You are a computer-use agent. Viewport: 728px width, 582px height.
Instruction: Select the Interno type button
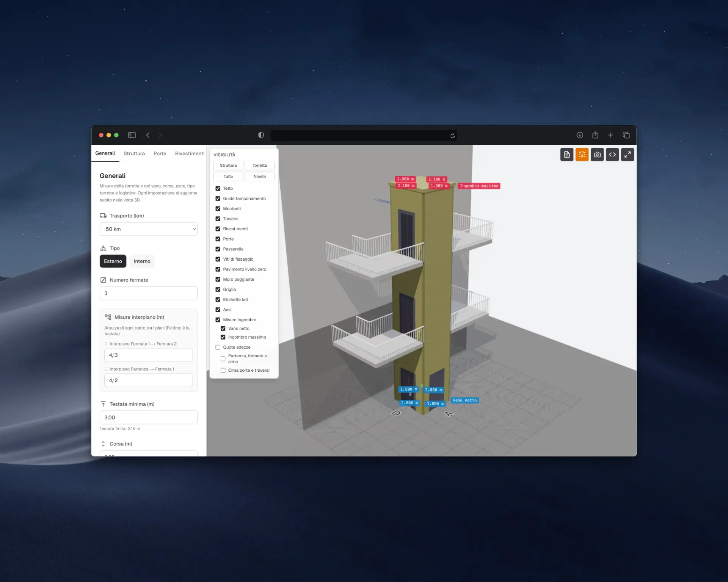pos(142,261)
